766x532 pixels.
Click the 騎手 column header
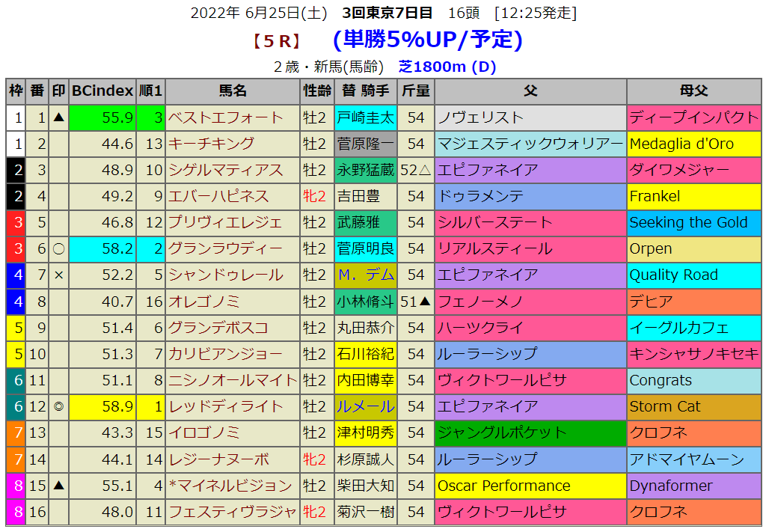click(364, 91)
